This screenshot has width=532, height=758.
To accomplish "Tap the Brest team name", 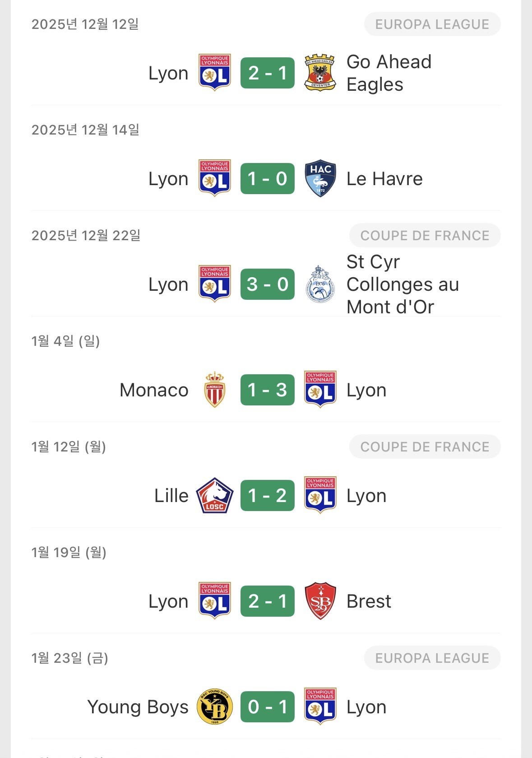I will coord(369,601).
